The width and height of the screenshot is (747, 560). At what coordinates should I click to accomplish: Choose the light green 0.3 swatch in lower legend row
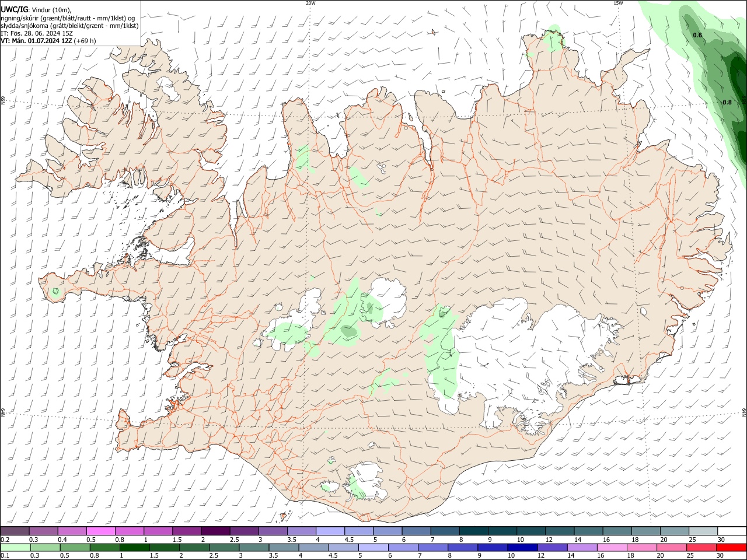45,547
